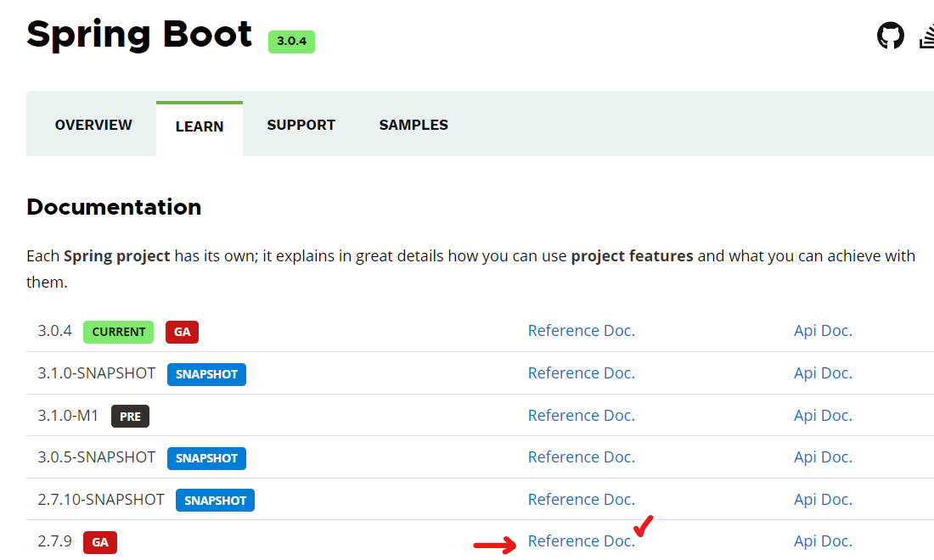This screenshot has width=934, height=560.
Task: Click the version number 3.0.4 in the documentation table
Action: point(55,331)
